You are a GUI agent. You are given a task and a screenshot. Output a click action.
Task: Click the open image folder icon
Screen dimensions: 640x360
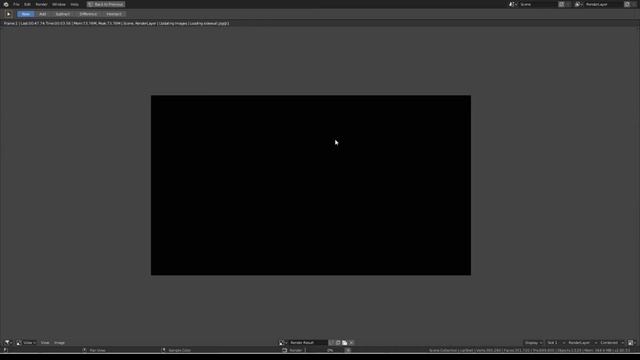coord(344,343)
